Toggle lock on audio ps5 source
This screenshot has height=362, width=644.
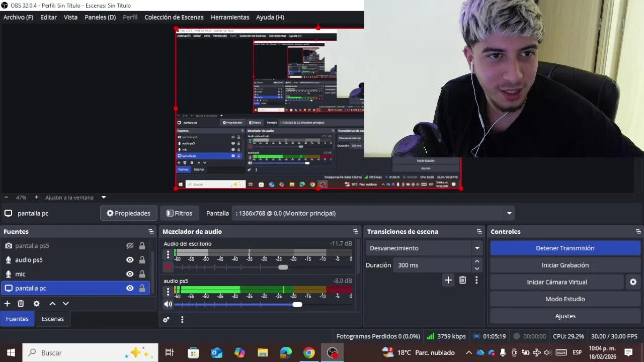(x=142, y=260)
